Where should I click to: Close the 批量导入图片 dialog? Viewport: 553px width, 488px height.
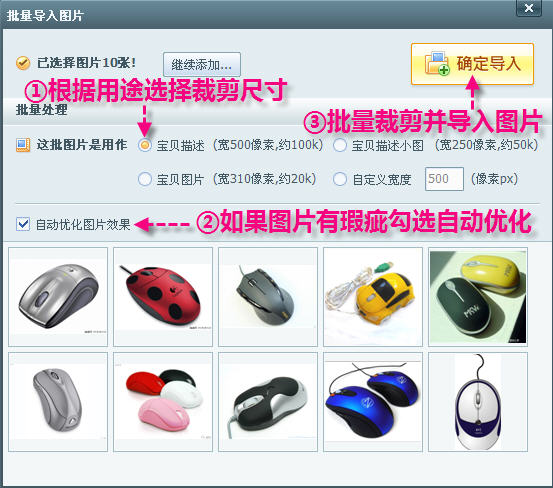click(x=528, y=8)
